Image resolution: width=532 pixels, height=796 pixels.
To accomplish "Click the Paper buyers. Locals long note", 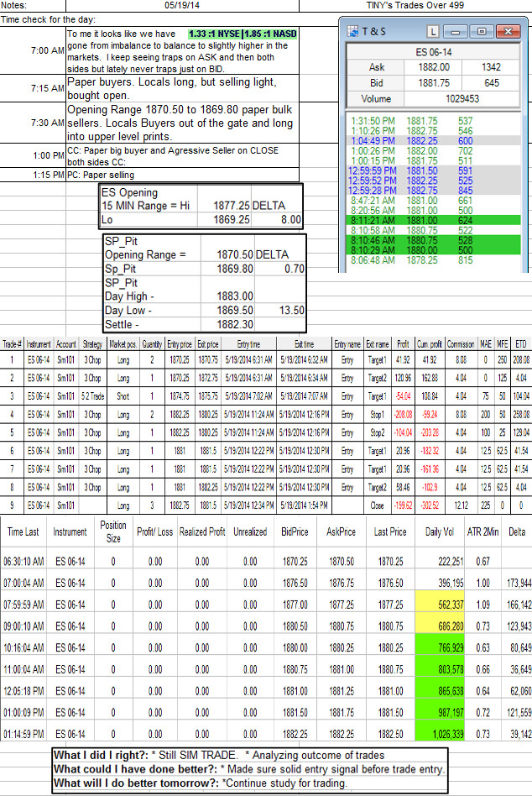I will [x=183, y=88].
